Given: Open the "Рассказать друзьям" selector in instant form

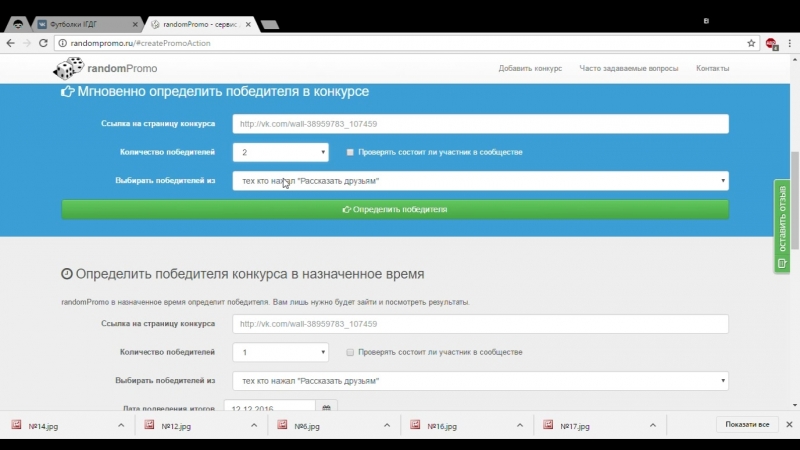Looking at the screenshot, I should click(480, 181).
